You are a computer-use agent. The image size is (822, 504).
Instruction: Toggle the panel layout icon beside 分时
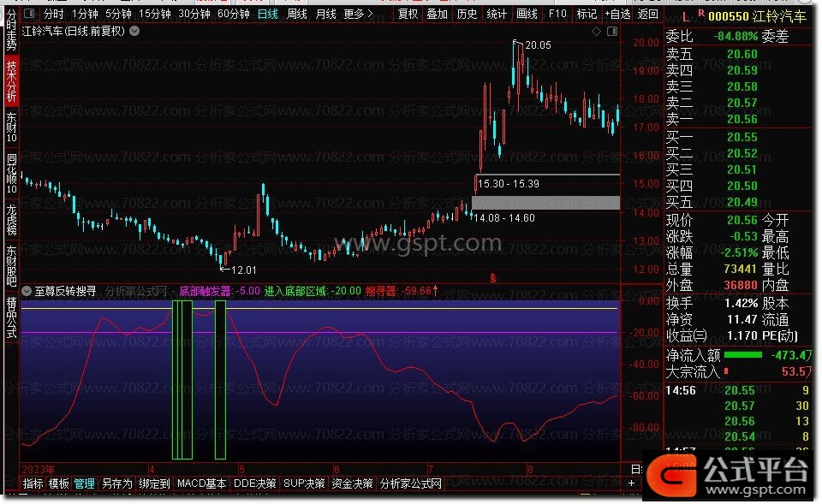pos(29,13)
